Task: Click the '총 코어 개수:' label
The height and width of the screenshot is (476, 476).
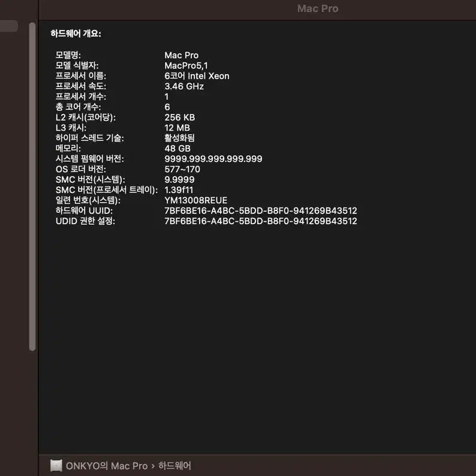Action: [78, 107]
